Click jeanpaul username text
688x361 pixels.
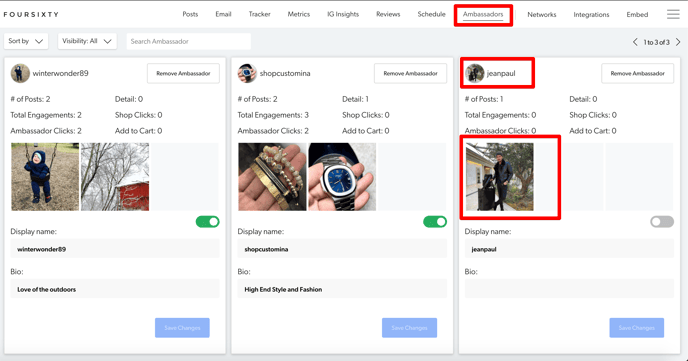coord(501,73)
